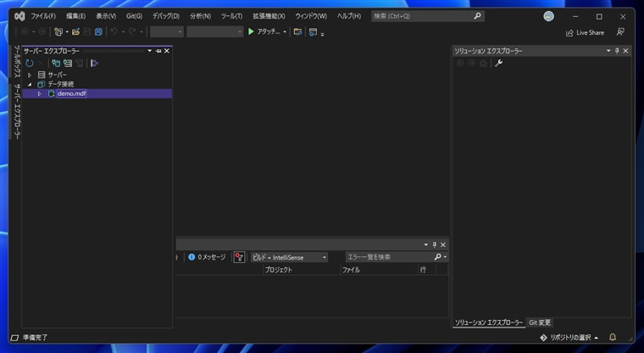Open the Git menu
This screenshot has width=644, height=353.
[x=134, y=16]
